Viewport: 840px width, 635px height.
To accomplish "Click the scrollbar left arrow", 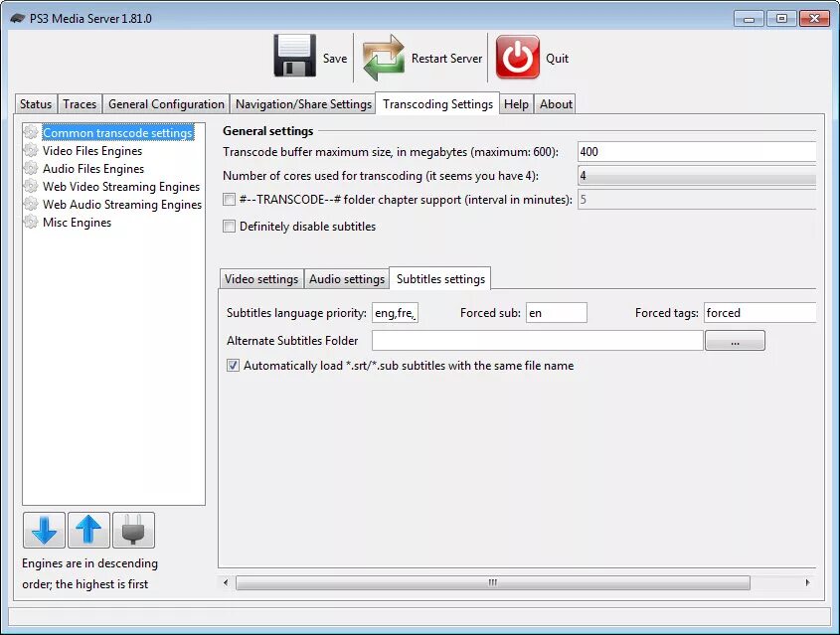I will 226,582.
